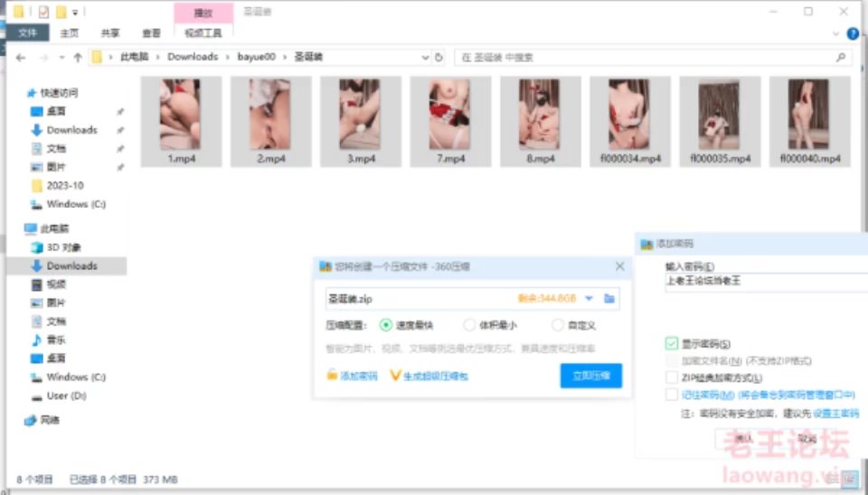Click the 设置主密码 link

pos(835,413)
